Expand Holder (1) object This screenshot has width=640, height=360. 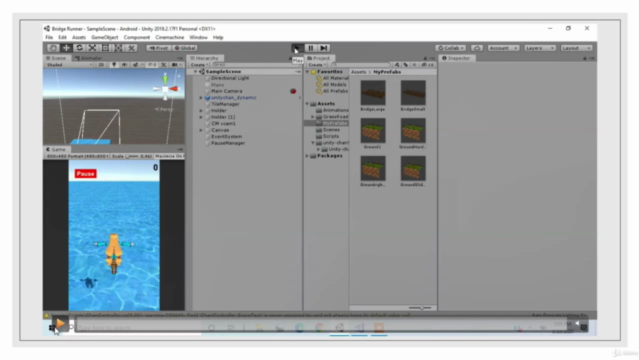pyautogui.click(x=201, y=117)
